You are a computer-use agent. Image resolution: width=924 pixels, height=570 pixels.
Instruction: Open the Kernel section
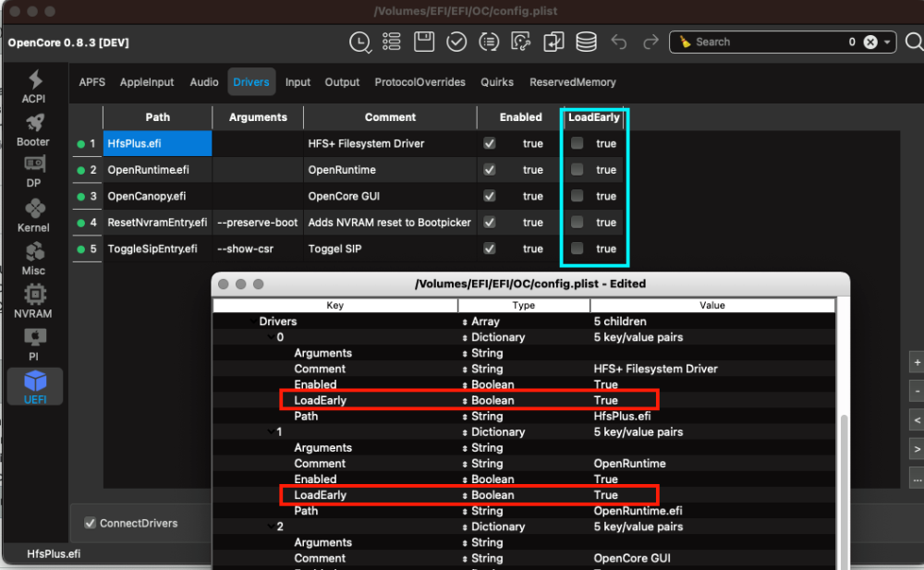coord(33,216)
